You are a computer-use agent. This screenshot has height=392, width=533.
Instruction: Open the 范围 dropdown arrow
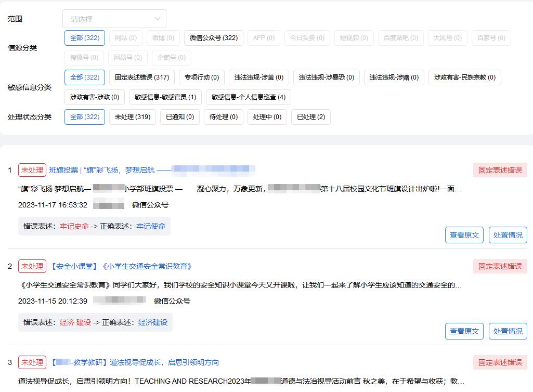158,19
